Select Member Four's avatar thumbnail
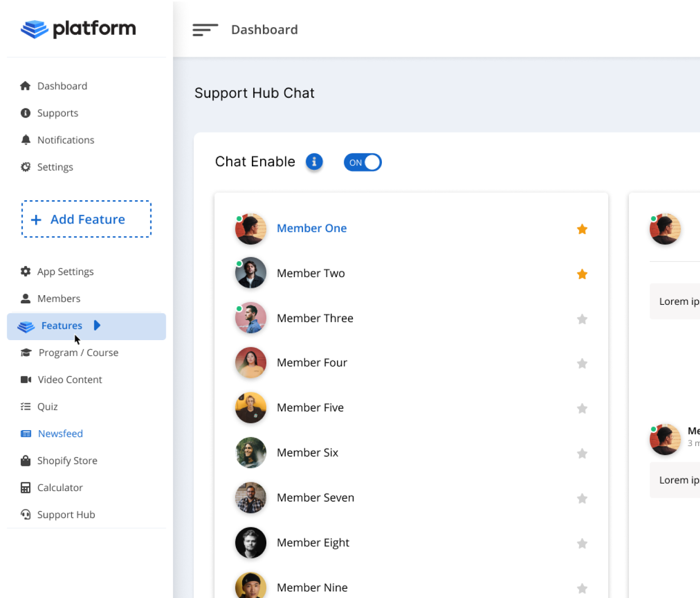This screenshot has height=598, width=700. pos(251,363)
